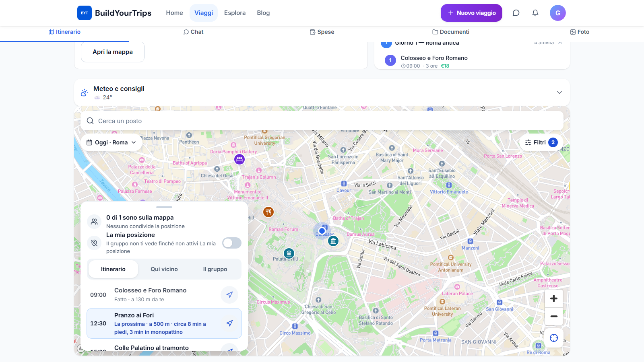Switch to the Spese tab

[322, 32]
